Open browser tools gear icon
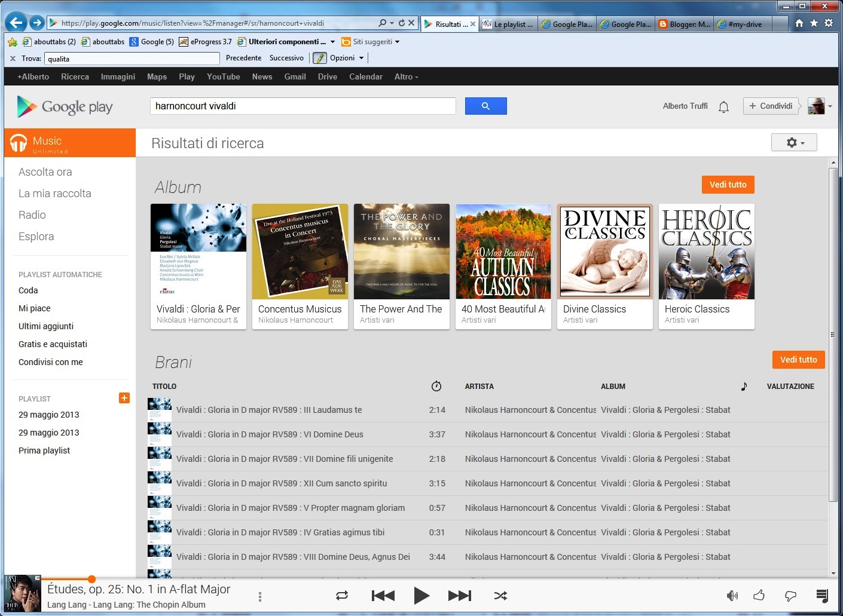Viewport: 843px width, 616px height. click(829, 23)
